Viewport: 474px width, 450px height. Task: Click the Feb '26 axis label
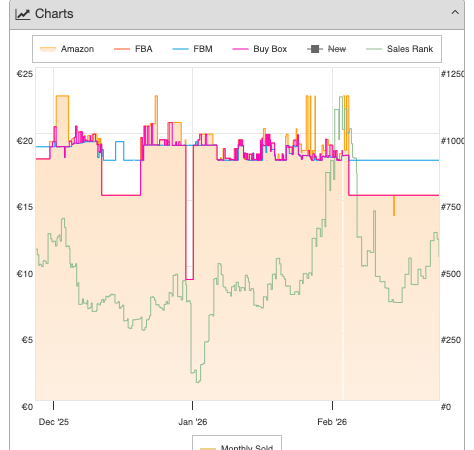[332, 422]
